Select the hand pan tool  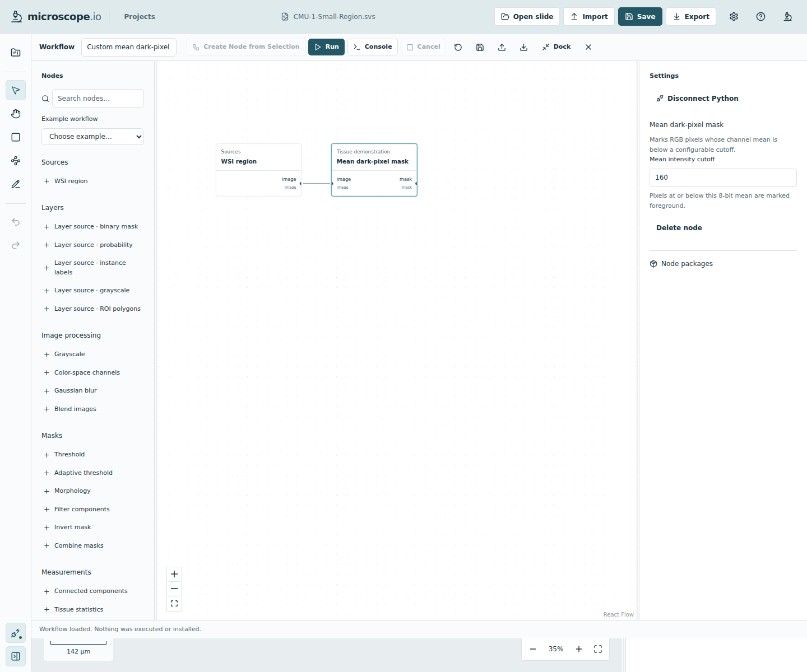(16, 114)
